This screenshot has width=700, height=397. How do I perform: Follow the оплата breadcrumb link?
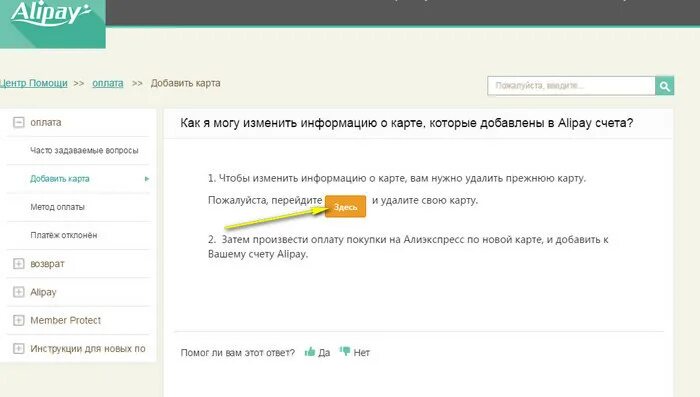(108, 83)
